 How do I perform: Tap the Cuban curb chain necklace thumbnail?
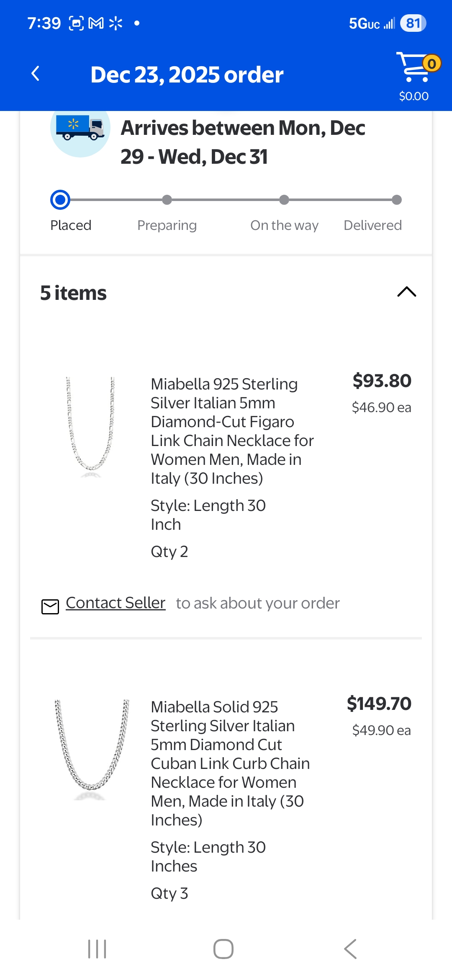click(92, 749)
